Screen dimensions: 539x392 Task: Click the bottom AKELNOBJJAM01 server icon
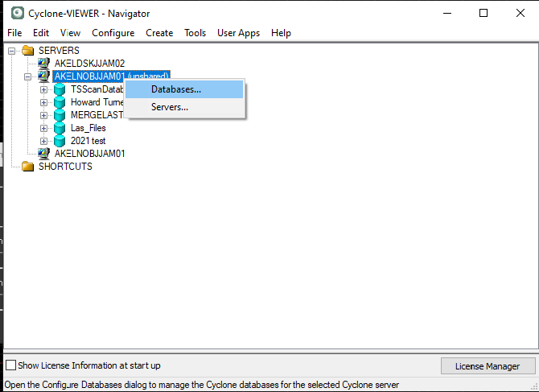tap(43, 154)
